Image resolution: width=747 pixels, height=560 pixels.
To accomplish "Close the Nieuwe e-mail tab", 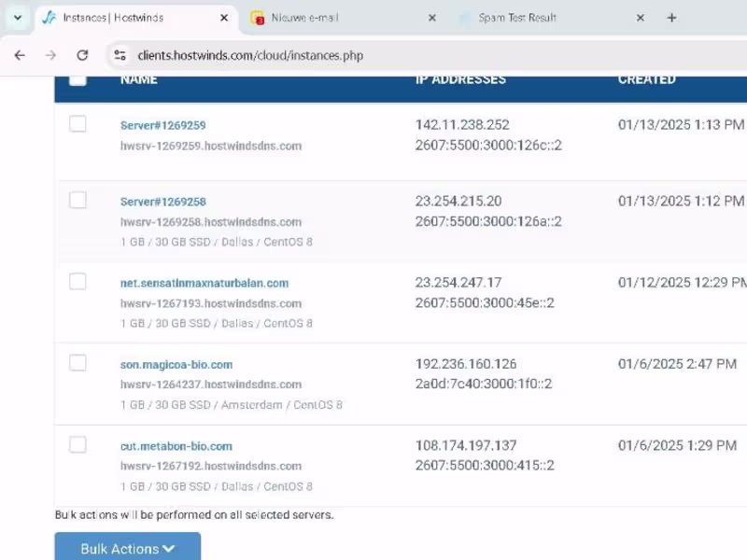I will (432, 18).
